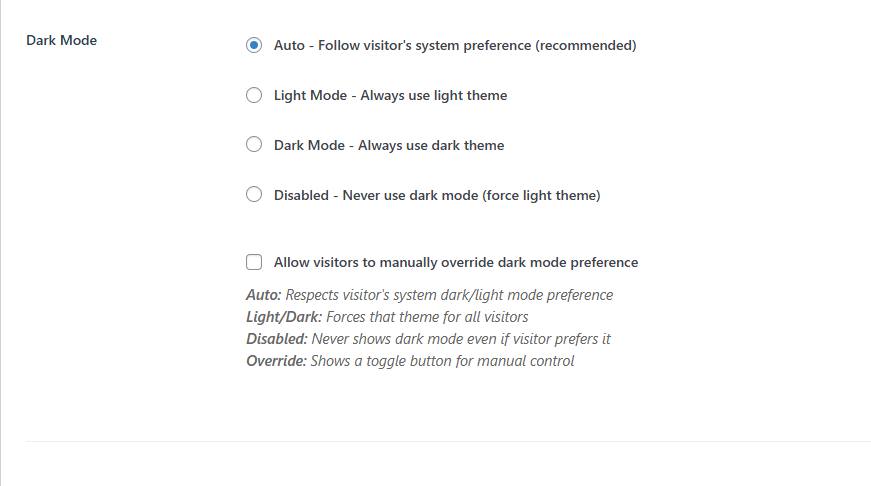Select the Auto radio button
The width and height of the screenshot is (871, 486).
[x=254, y=45]
